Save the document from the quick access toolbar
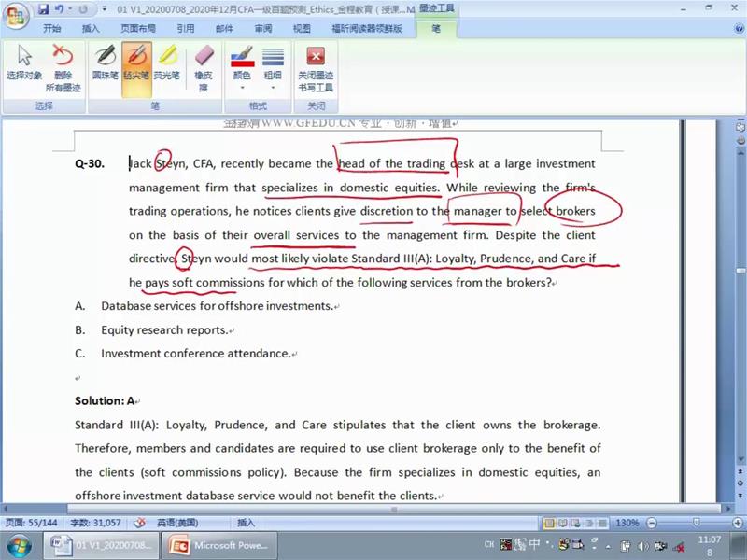Screen dimensions: 747x560 coord(43,9)
